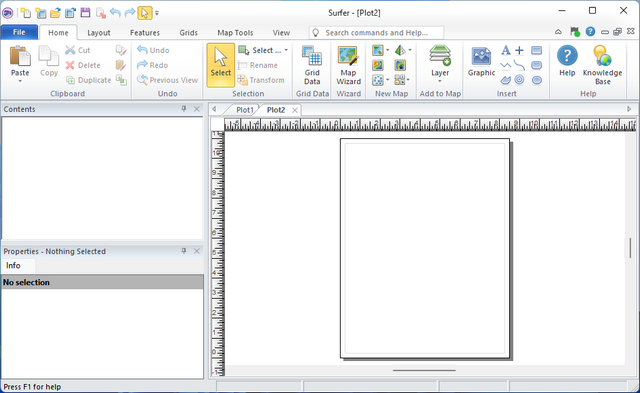Create a new Contour map
Screen dimensions: 640x393
(378, 65)
